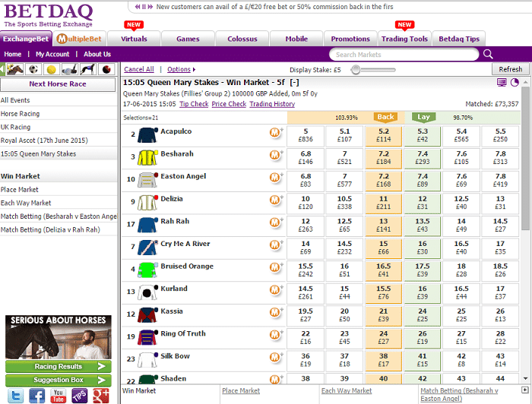This screenshot has height=404, width=532.
Task: Select the greyhound racing icon
Action: 88,69
